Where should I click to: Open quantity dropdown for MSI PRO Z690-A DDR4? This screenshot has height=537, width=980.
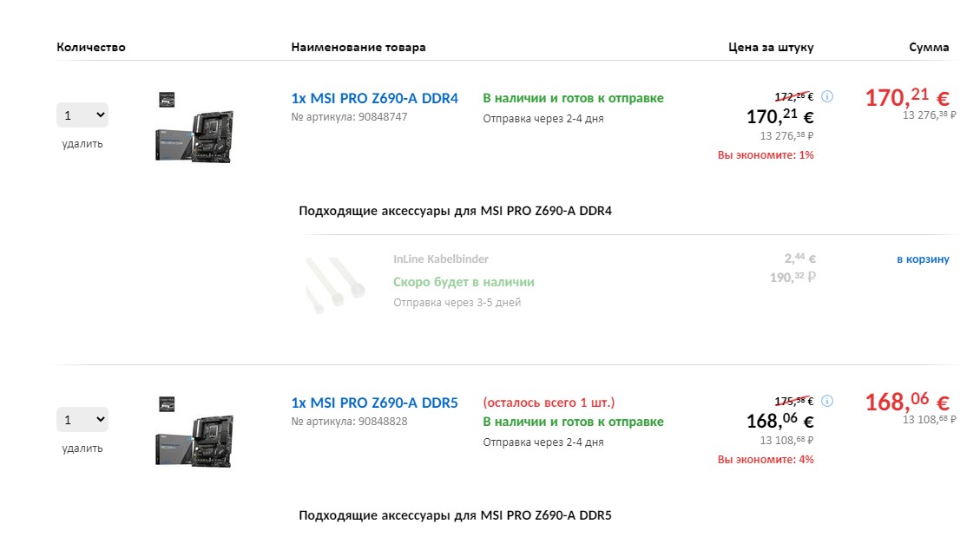click(82, 115)
